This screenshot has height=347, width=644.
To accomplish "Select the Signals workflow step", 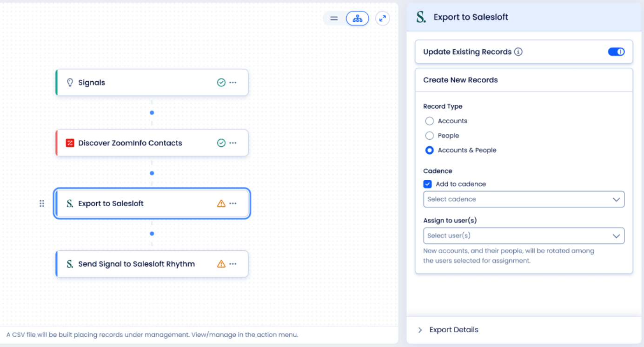I will pos(152,83).
